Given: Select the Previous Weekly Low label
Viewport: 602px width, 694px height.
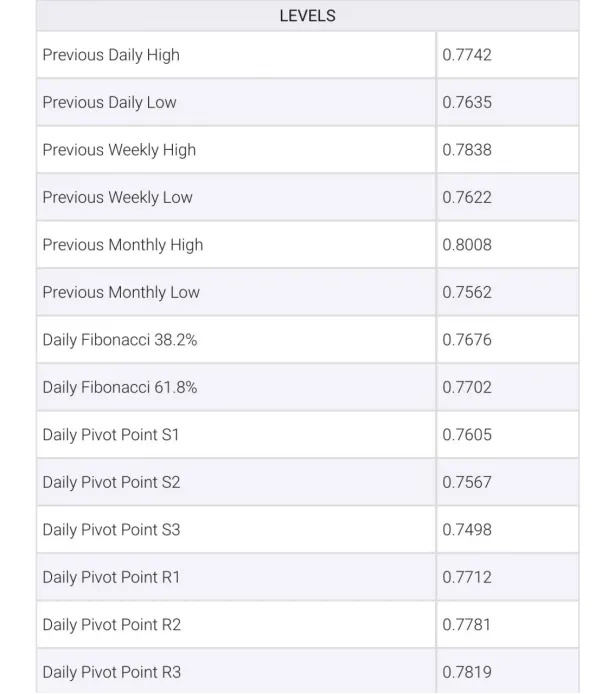Looking at the screenshot, I should click(x=117, y=197).
